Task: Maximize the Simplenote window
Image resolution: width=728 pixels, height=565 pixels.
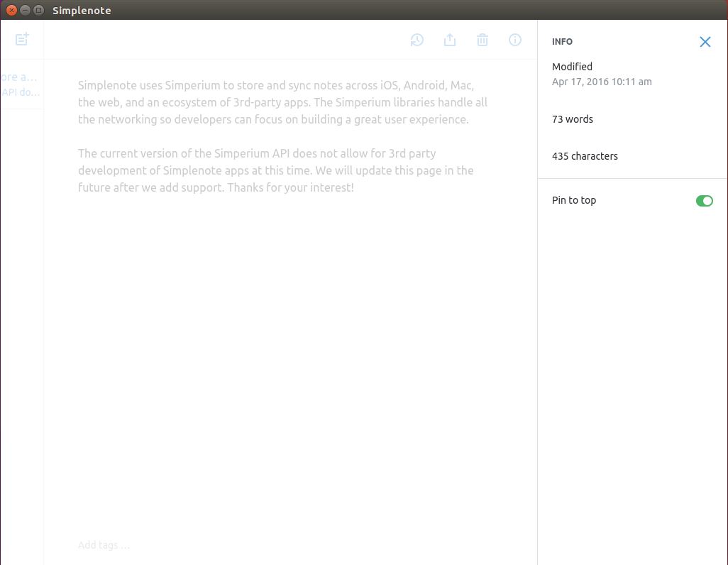Action: [x=39, y=10]
